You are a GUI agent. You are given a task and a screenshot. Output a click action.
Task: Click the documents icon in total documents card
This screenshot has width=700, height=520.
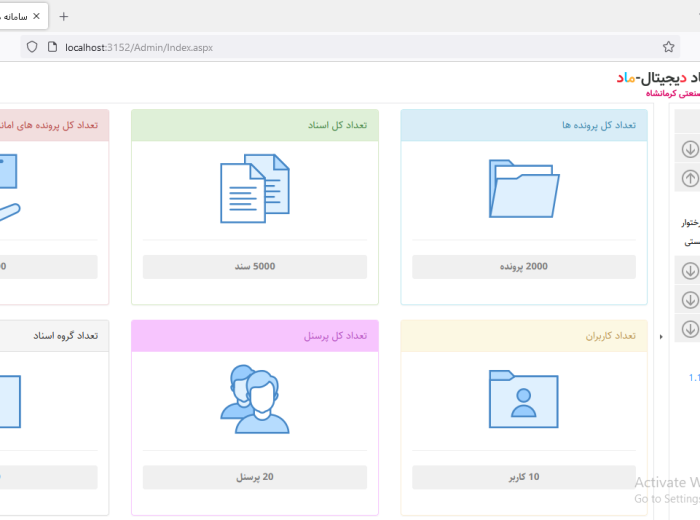254,188
